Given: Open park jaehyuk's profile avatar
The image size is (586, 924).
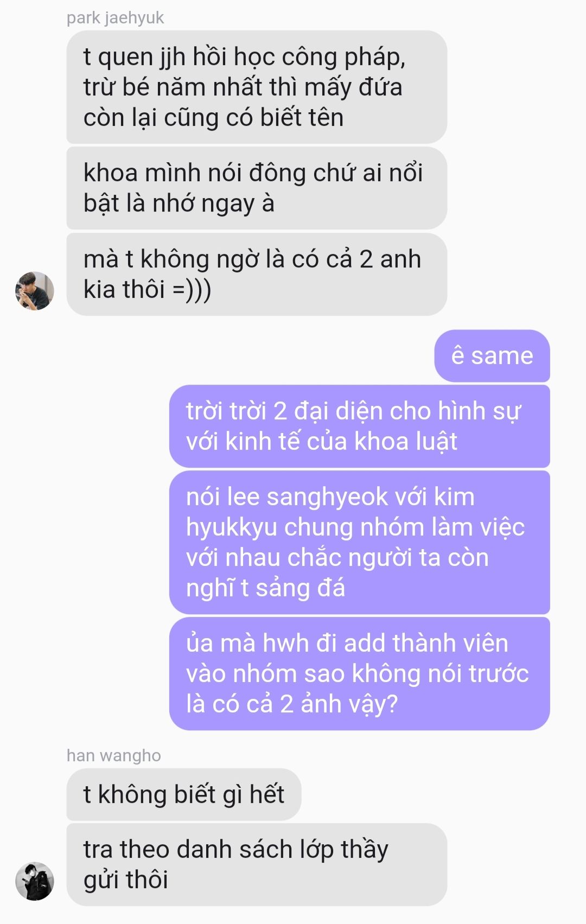Looking at the screenshot, I should tap(35, 291).
